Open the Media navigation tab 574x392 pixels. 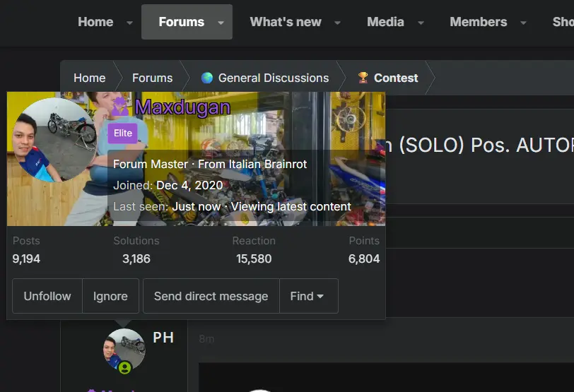click(385, 22)
